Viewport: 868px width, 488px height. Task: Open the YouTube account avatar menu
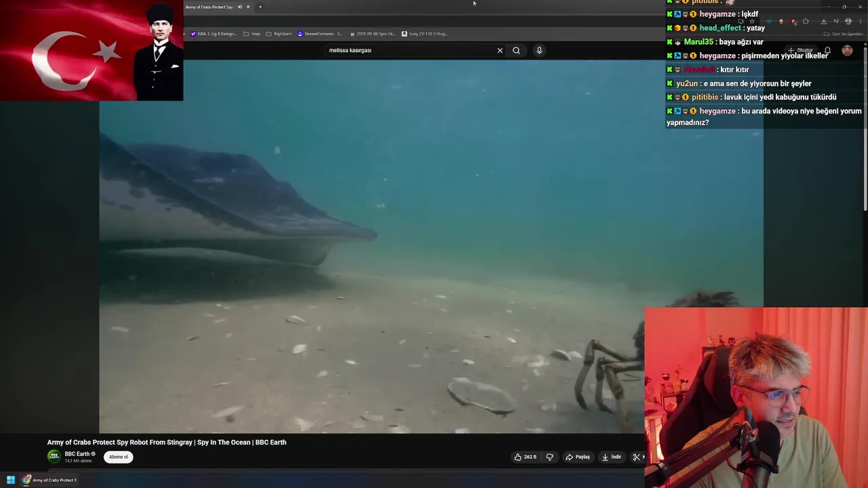(x=847, y=50)
